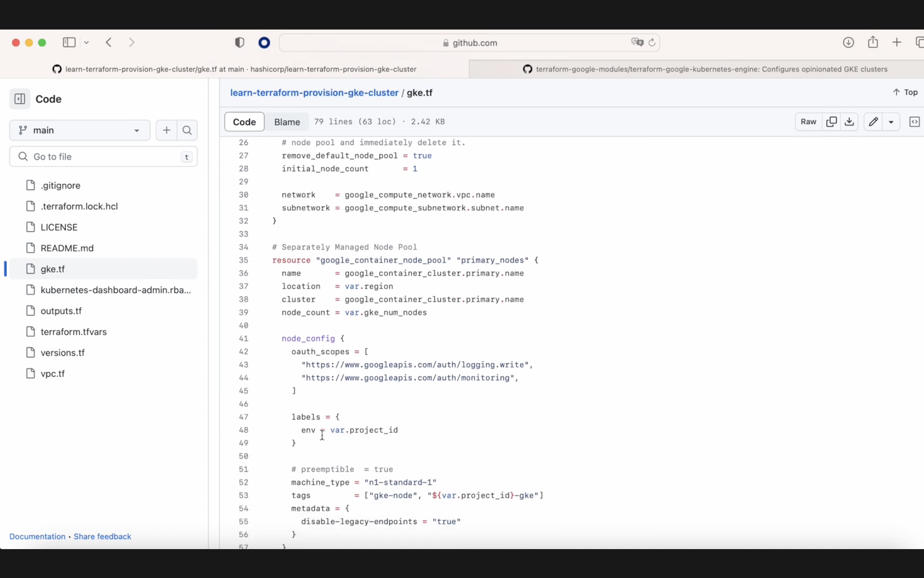
Task: Open the Share feedback link
Action: pos(102,537)
